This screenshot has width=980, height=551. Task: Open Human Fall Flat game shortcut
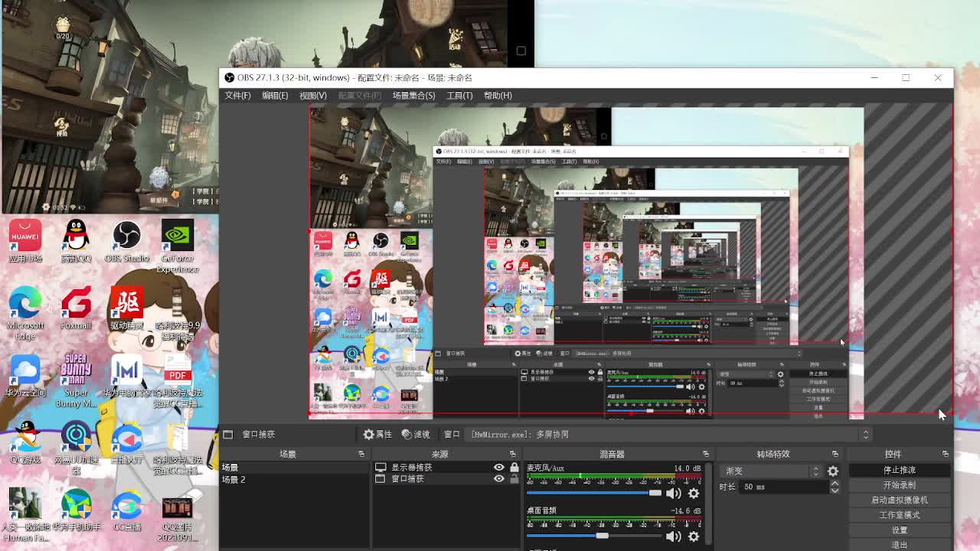pos(25,515)
